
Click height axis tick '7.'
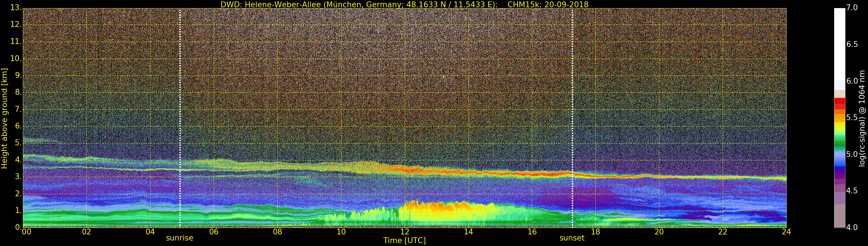coord(18,109)
